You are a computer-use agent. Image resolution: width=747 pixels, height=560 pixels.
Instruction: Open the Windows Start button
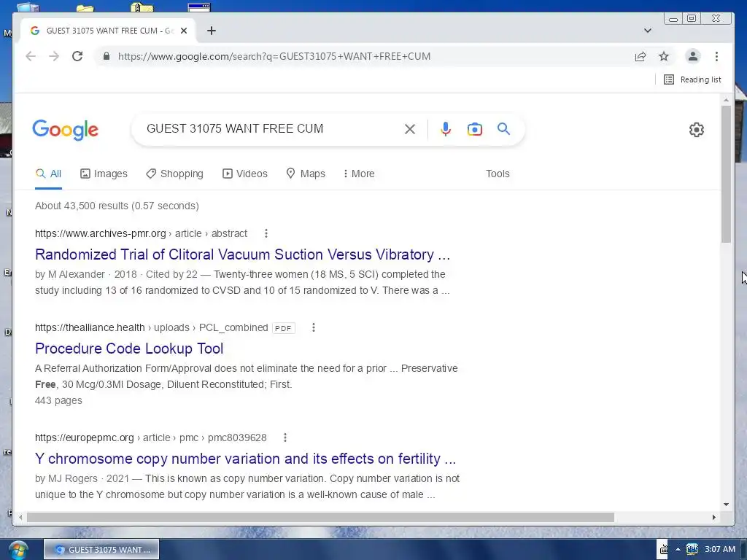pyautogui.click(x=18, y=550)
